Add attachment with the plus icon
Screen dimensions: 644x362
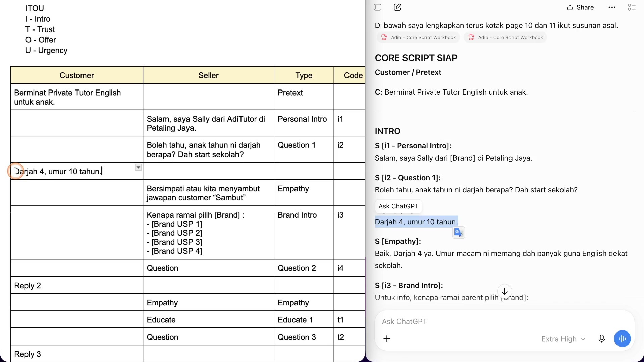point(387,339)
